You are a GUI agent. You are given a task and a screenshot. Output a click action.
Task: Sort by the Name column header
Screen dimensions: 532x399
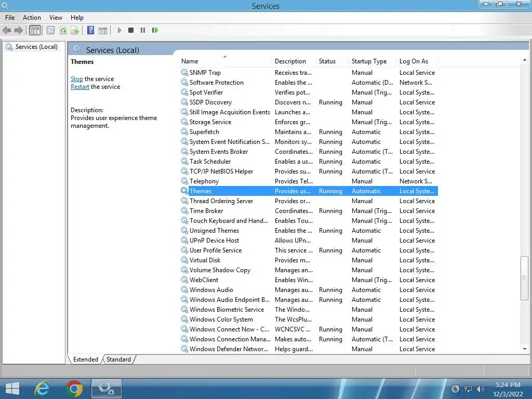[225, 61]
